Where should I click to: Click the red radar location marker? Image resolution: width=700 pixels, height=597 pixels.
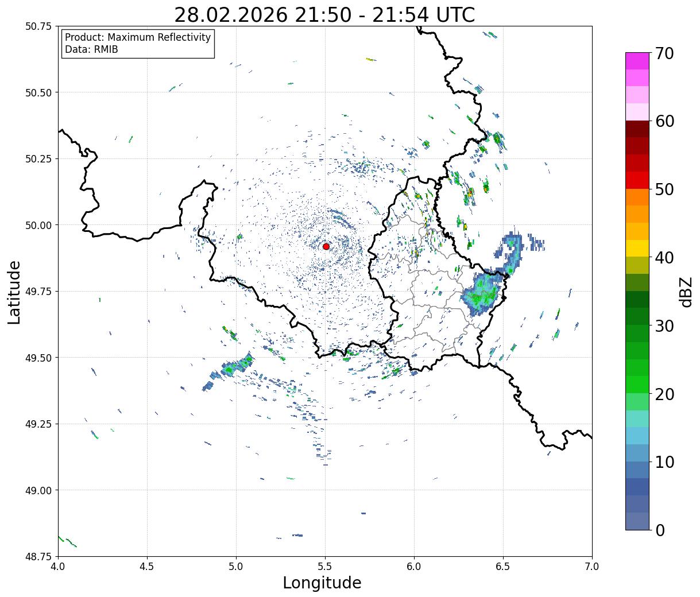326,246
